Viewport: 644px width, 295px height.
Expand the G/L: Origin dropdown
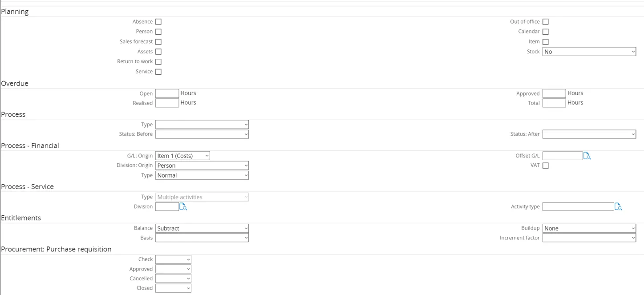tap(182, 156)
